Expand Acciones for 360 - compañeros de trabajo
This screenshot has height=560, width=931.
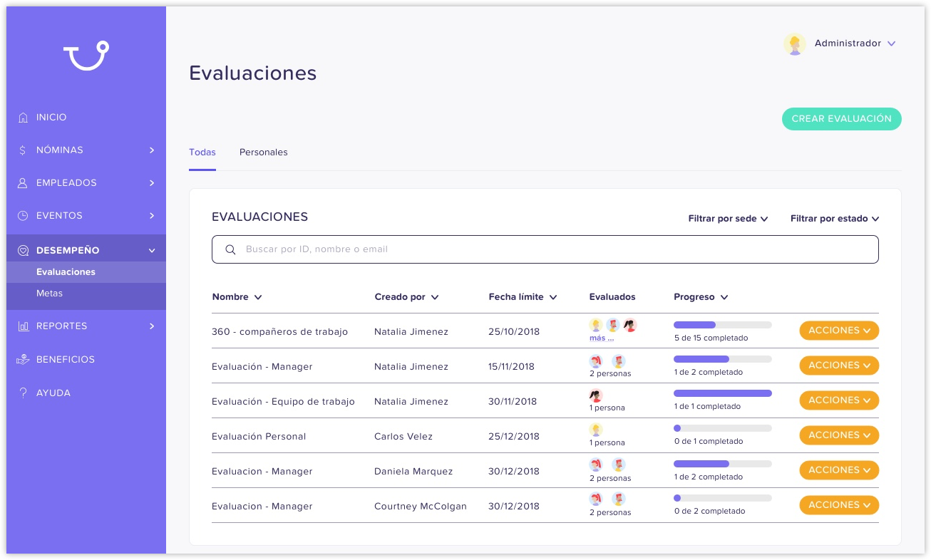(839, 331)
